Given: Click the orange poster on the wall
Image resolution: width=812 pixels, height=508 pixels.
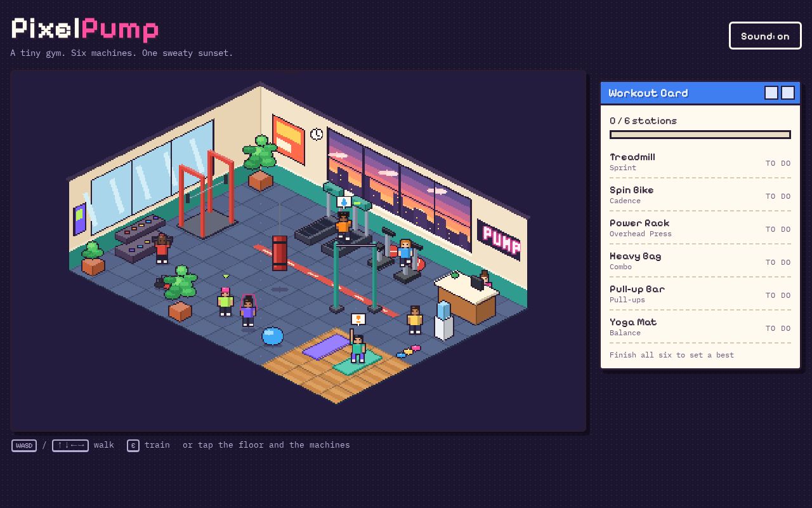Looking at the screenshot, I should tap(289, 139).
